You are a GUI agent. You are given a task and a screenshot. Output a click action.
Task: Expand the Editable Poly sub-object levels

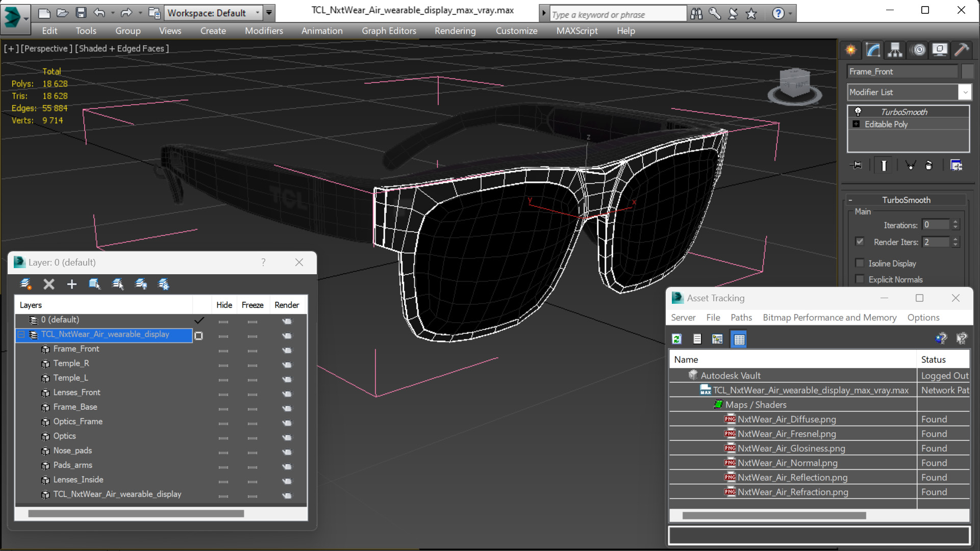(856, 124)
